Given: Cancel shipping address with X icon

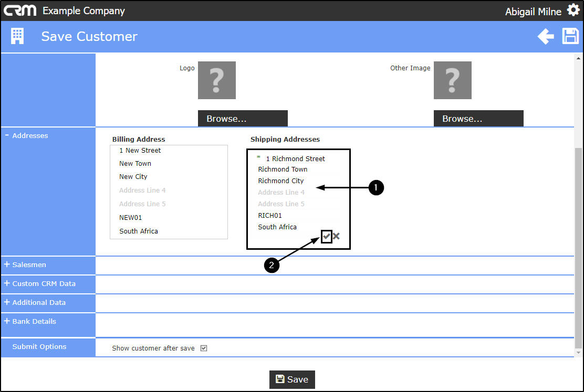Looking at the screenshot, I should [x=336, y=236].
